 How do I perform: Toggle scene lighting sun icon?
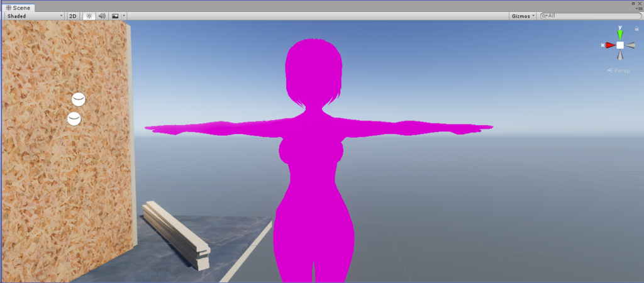(x=89, y=16)
